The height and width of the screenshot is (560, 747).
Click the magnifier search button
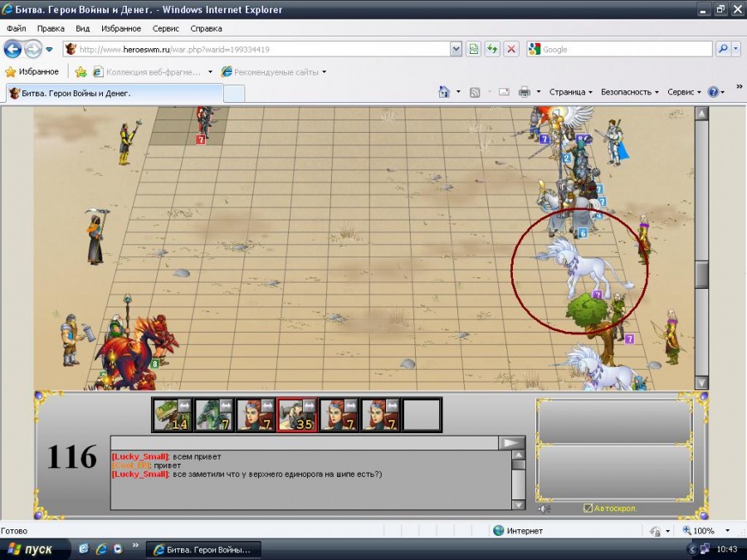point(723,49)
